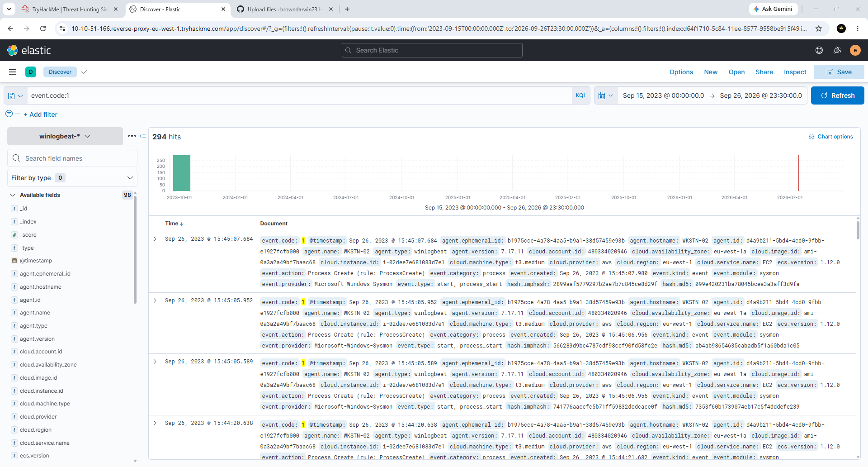Click the browser address bar URL
The width and height of the screenshot is (868, 467).
(439, 29)
